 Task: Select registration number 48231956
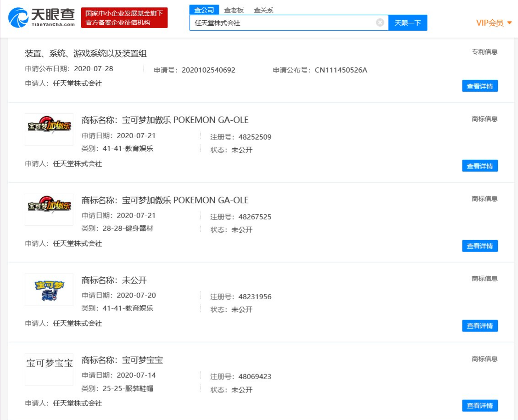pos(255,297)
